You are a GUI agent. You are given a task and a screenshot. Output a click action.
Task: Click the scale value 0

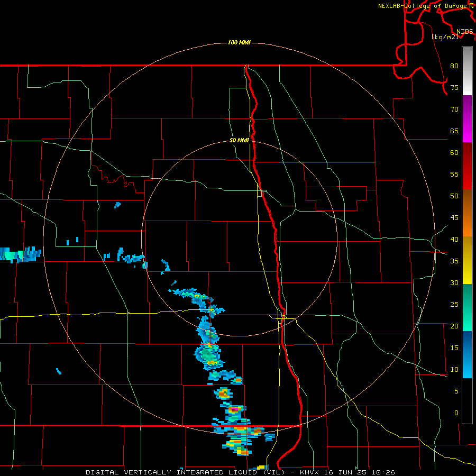(x=456, y=413)
